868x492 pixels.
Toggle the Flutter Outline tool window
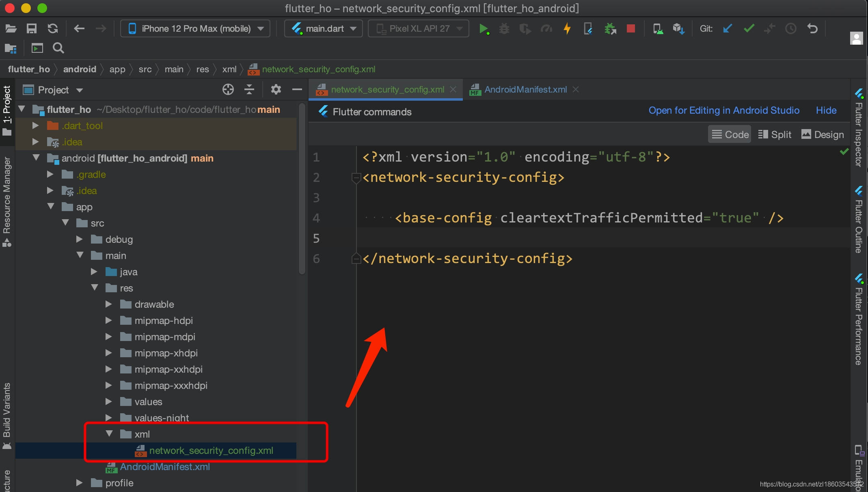859,219
